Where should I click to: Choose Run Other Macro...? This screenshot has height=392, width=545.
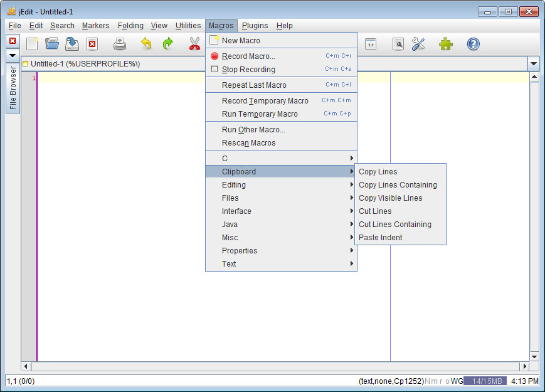pyautogui.click(x=281, y=130)
